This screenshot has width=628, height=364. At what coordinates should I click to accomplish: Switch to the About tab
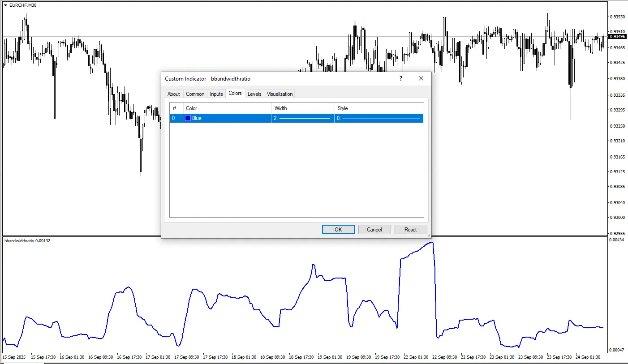coord(173,94)
